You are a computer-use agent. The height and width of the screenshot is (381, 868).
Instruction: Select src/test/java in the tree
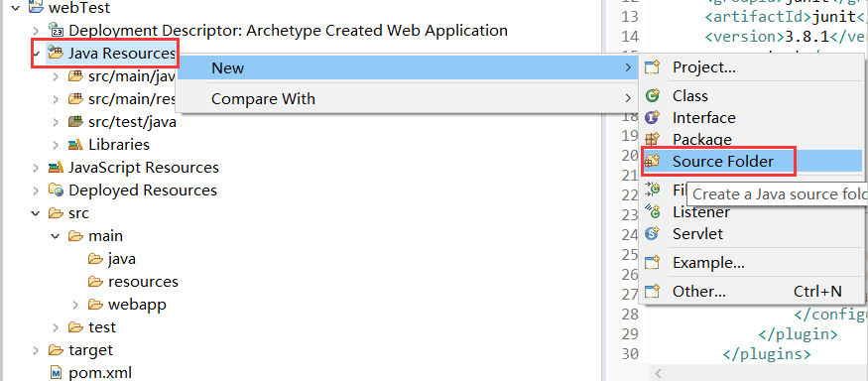132,122
